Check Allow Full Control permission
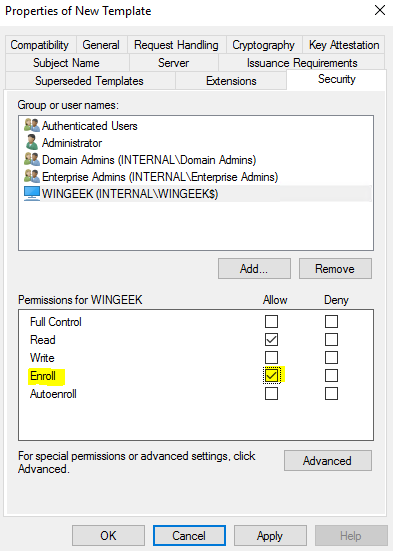This screenshot has width=393, height=551. point(271,321)
